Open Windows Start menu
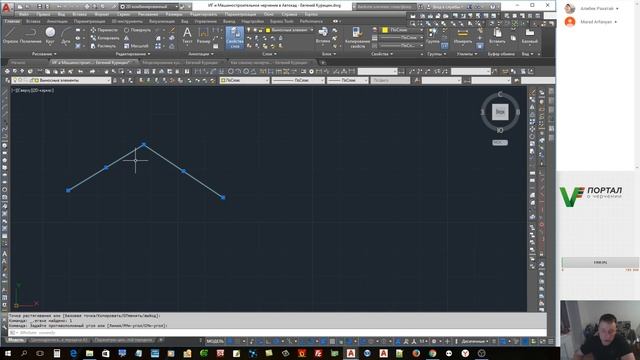Screen dimensions: 640x360 [7, 353]
